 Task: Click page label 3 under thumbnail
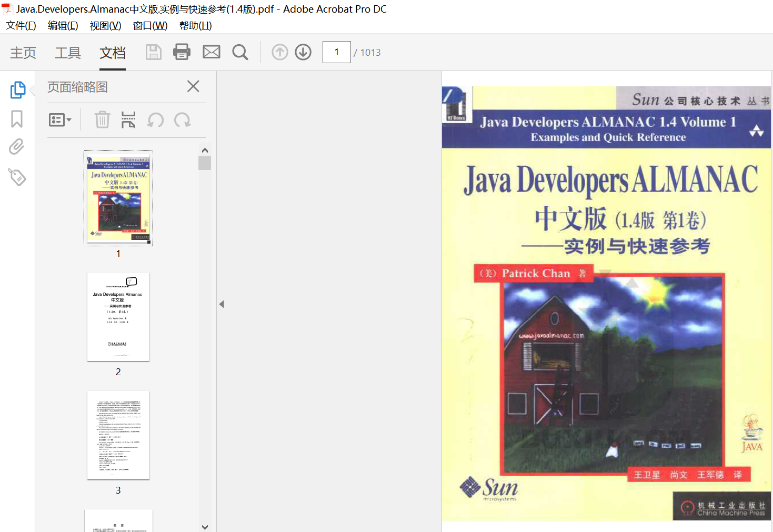(118, 490)
